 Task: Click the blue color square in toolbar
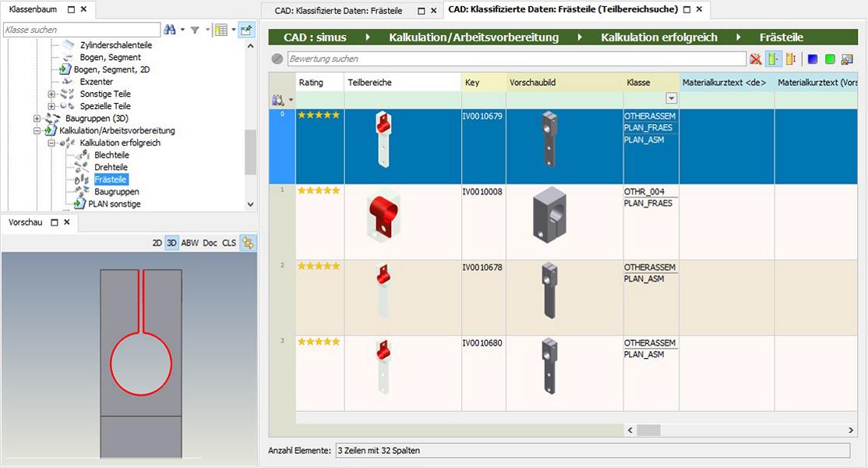813,58
